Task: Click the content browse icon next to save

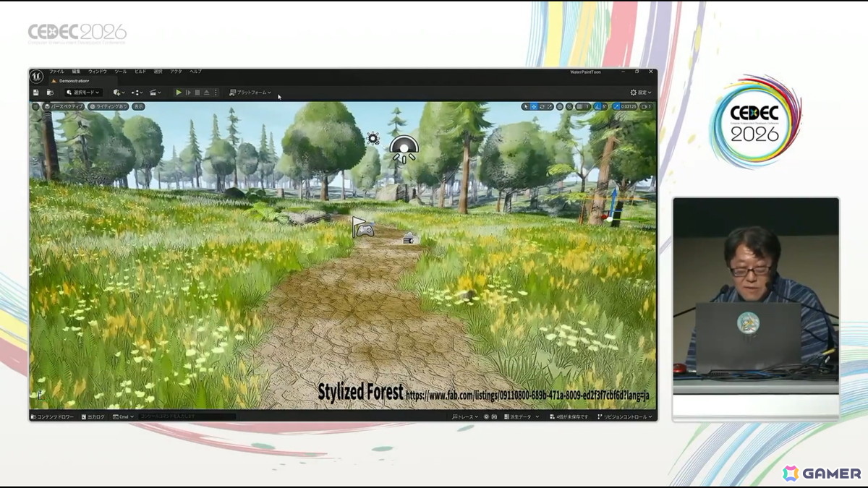Action: 50,93
